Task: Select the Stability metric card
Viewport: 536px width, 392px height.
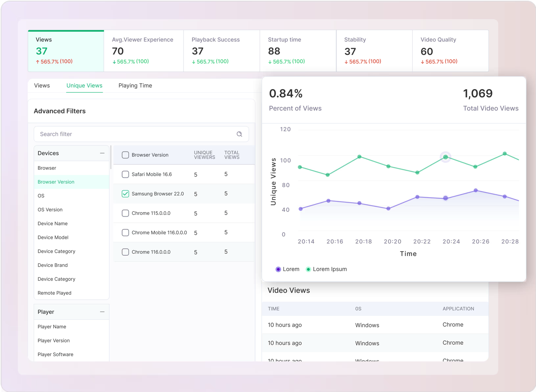Action: [374, 51]
